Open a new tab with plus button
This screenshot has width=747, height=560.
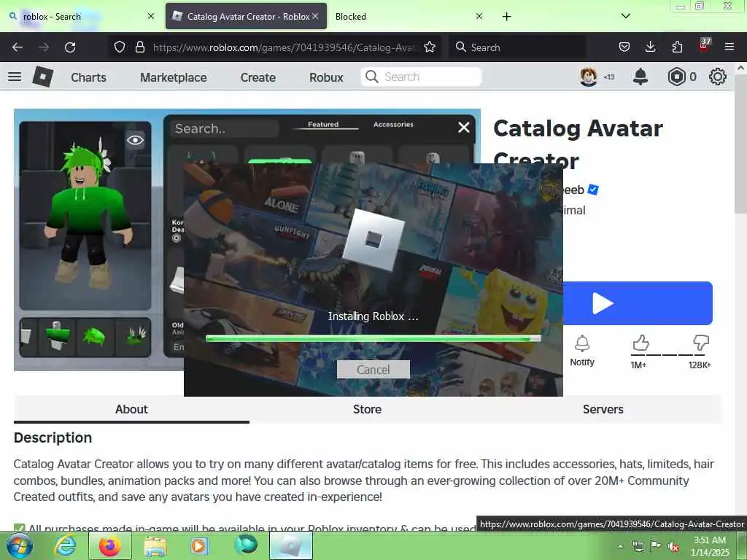pyautogui.click(x=506, y=17)
